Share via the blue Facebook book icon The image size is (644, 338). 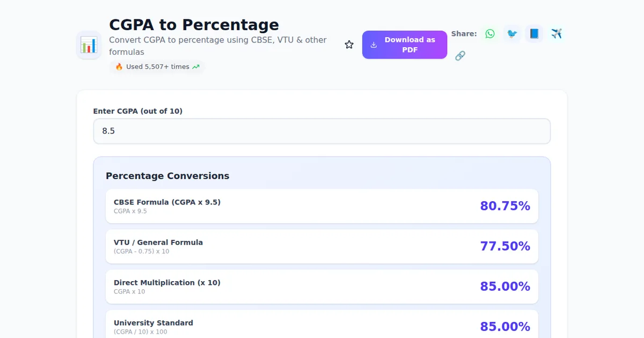pyautogui.click(x=534, y=34)
